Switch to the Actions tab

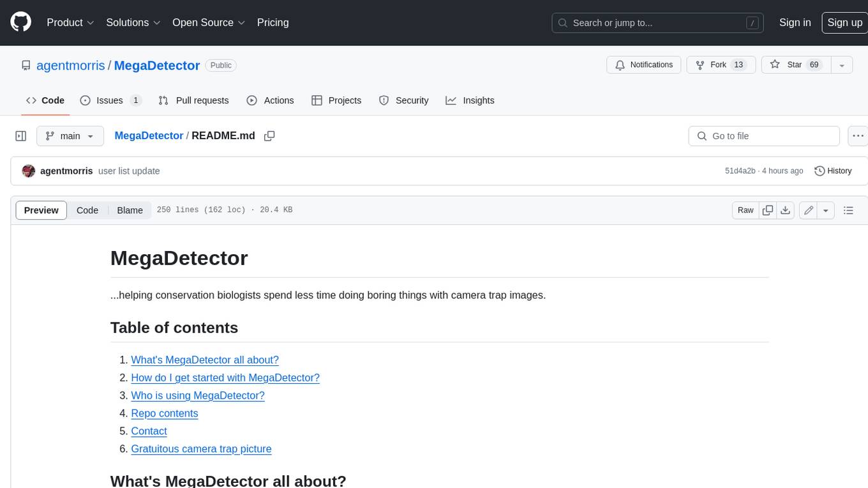[x=270, y=100]
